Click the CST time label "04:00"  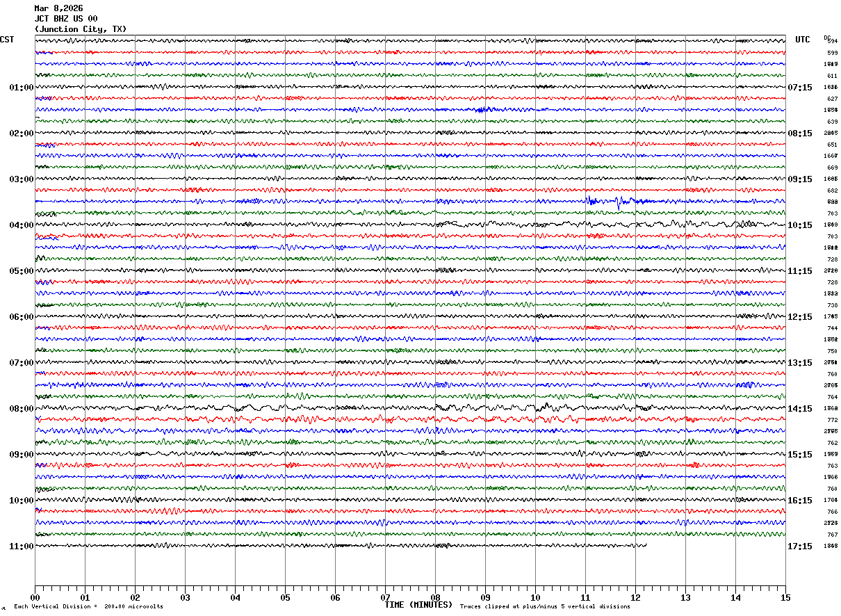21,225
